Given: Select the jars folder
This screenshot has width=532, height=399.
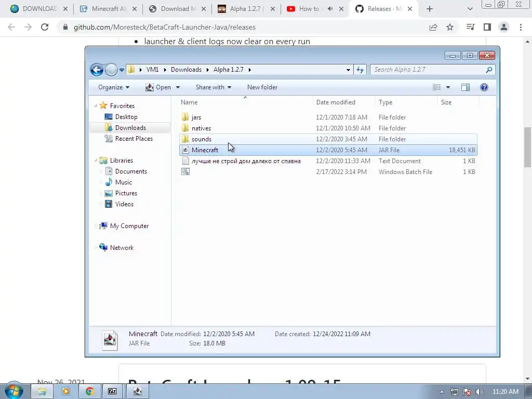Looking at the screenshot, I should [x=328, y=117].
